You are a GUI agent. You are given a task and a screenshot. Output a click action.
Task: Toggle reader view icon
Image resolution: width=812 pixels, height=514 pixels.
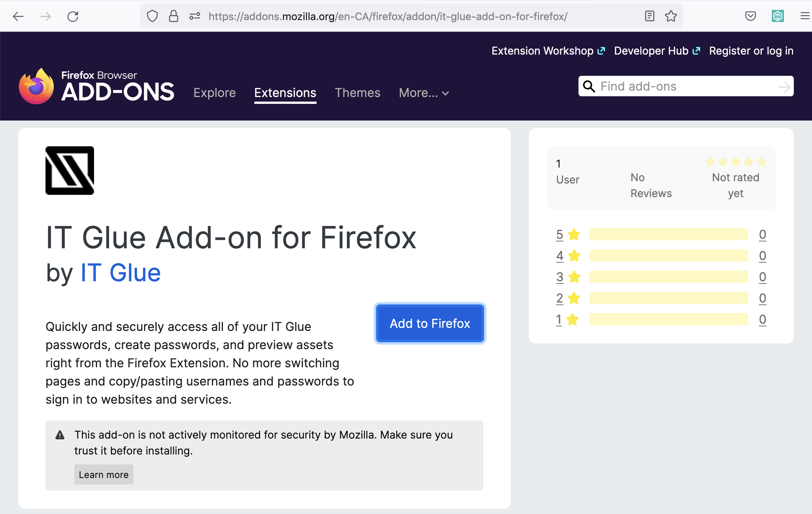[649, 16]
